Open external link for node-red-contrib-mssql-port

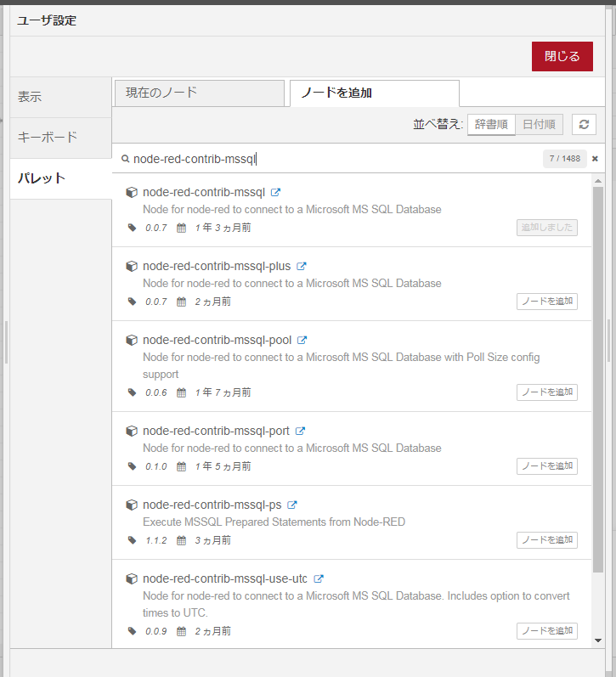click(300, 431)
